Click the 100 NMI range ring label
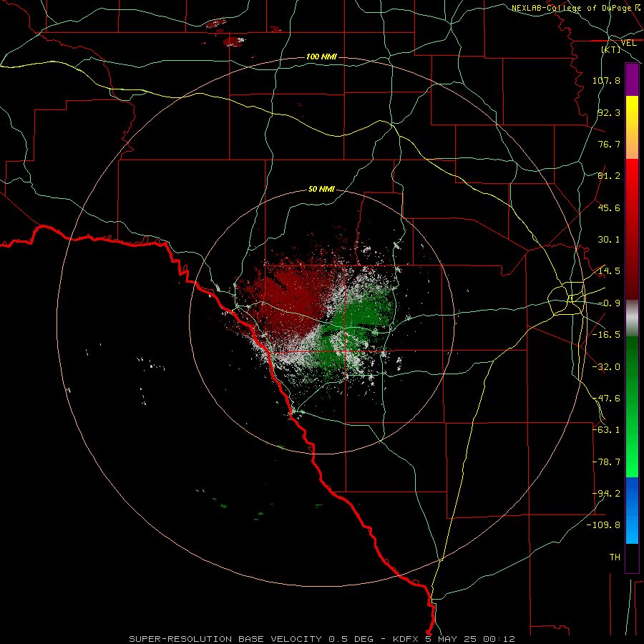644x644 pixels. tap(321, 57)
